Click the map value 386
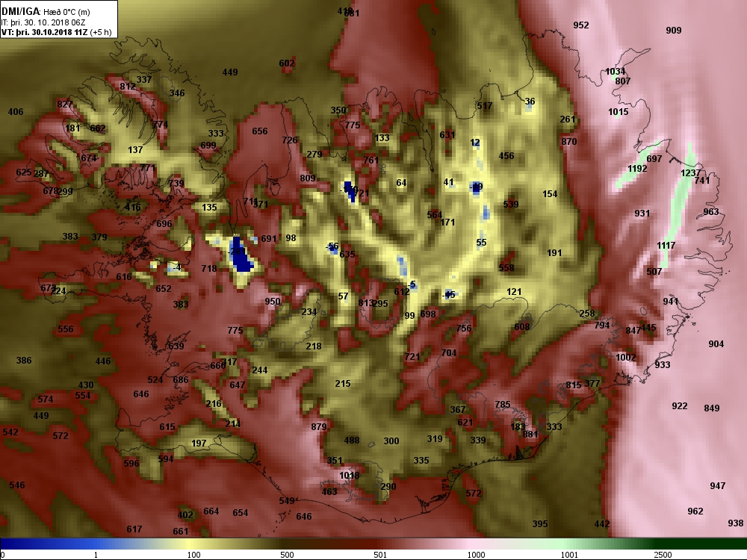 point(24,361)
